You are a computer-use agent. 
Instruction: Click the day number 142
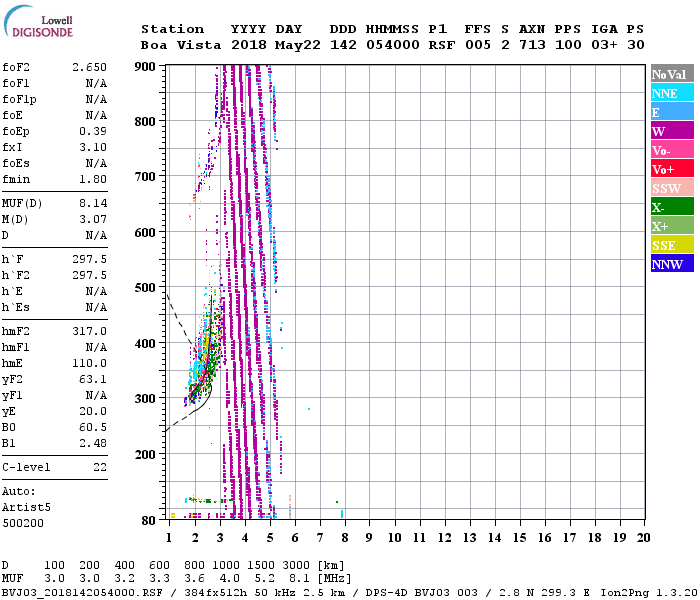343,45
